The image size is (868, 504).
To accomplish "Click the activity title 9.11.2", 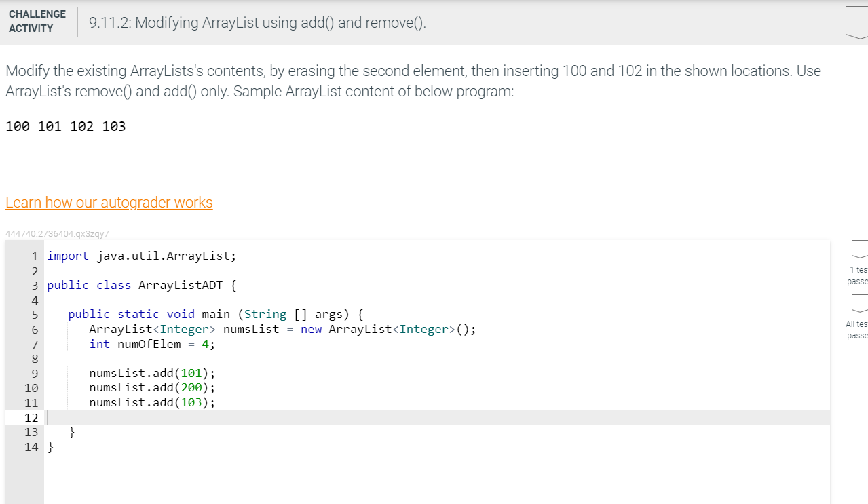I will click(x=256, y=22).
